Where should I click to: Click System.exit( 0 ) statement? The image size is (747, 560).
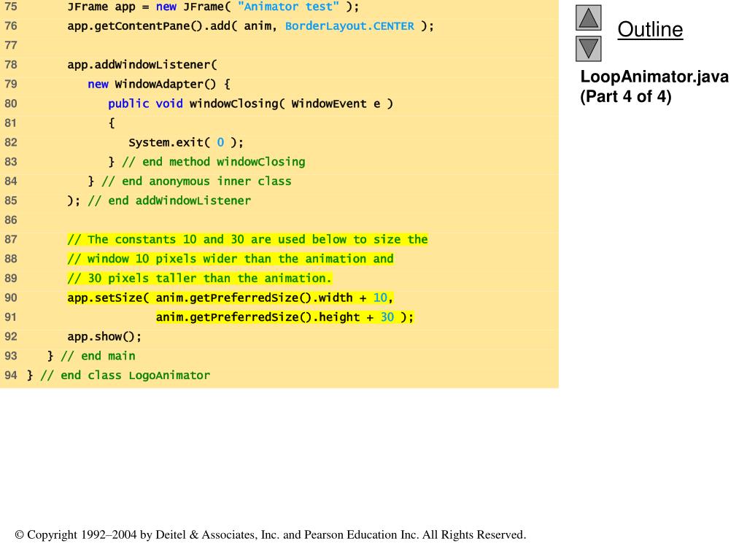(186, 142)
